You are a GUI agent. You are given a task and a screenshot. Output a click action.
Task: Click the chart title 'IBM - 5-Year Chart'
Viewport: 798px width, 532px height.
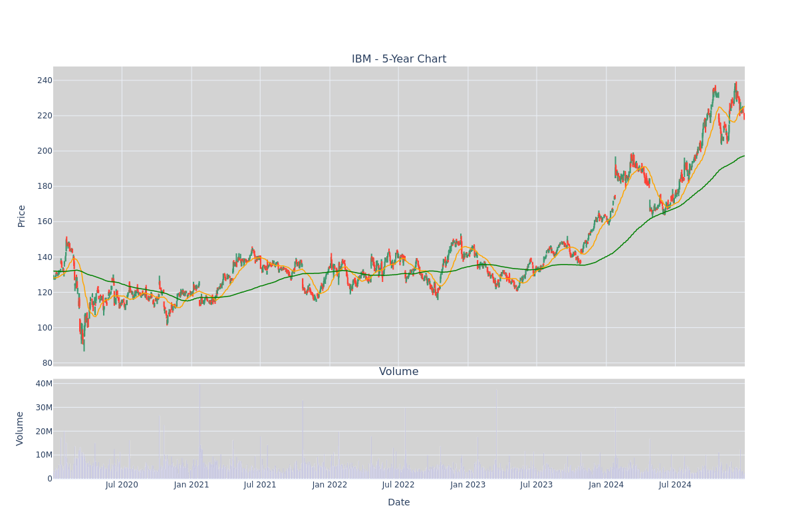tap(399, 59)
